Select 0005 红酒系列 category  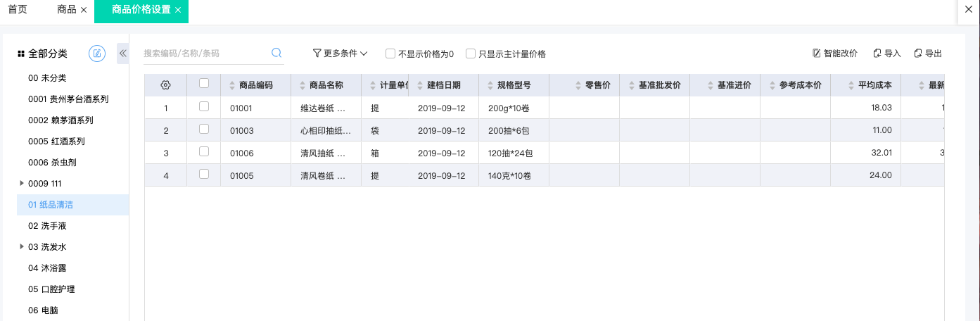click(x=56, y=141)
